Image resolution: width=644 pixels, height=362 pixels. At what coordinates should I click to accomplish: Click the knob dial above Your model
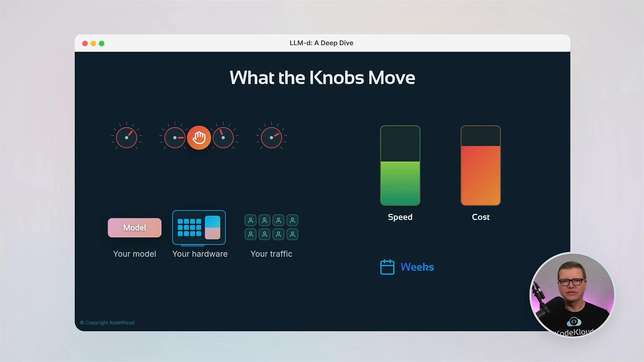pyautogui.click(x=126, y=137)
